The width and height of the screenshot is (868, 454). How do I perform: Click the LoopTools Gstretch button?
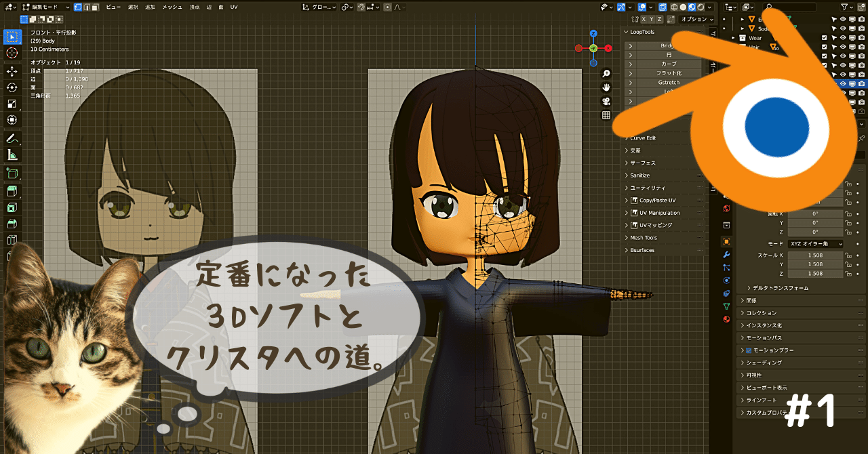668,82
